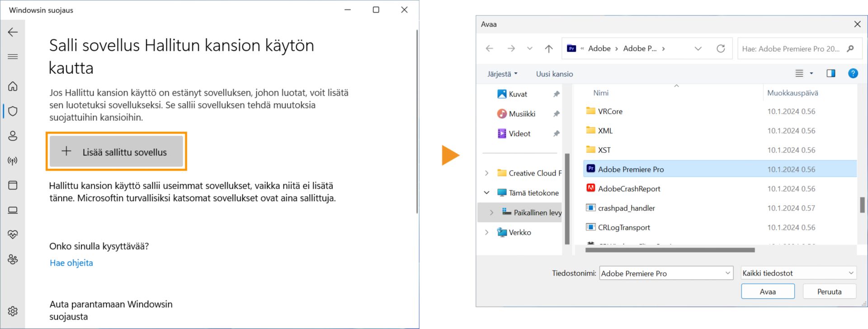Expand address bar history dropdown
868x329 pixels.
698,48
